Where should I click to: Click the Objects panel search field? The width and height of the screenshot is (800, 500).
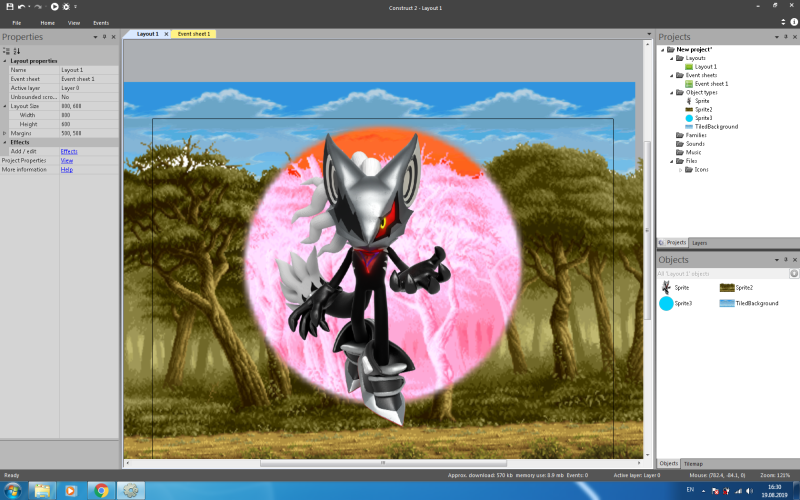click(x=722, y=274)
